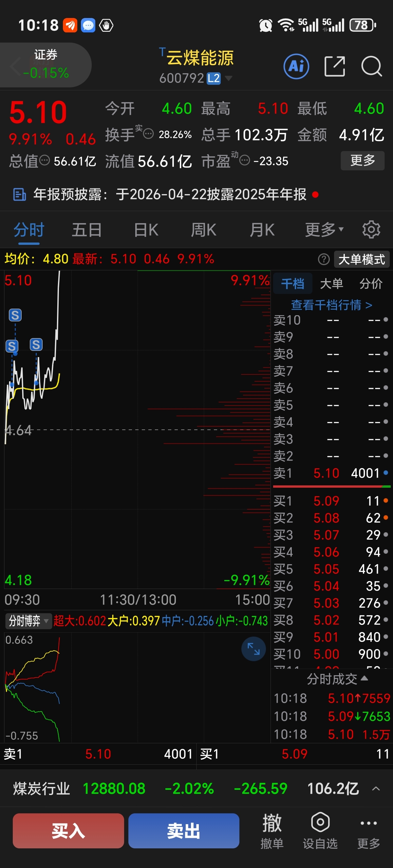Tap the 大户:0.397 value

[134, 621]
